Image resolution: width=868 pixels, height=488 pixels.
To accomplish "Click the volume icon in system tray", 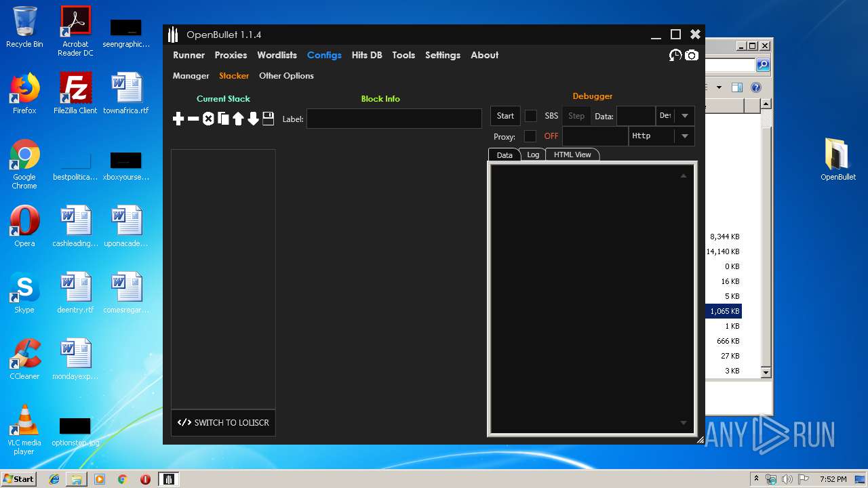I will tap(787, 479).
